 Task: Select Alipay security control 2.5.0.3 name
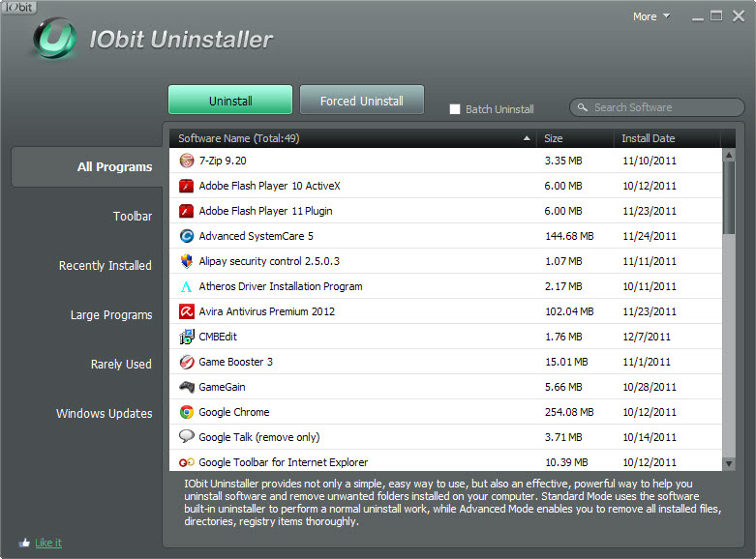269,261
